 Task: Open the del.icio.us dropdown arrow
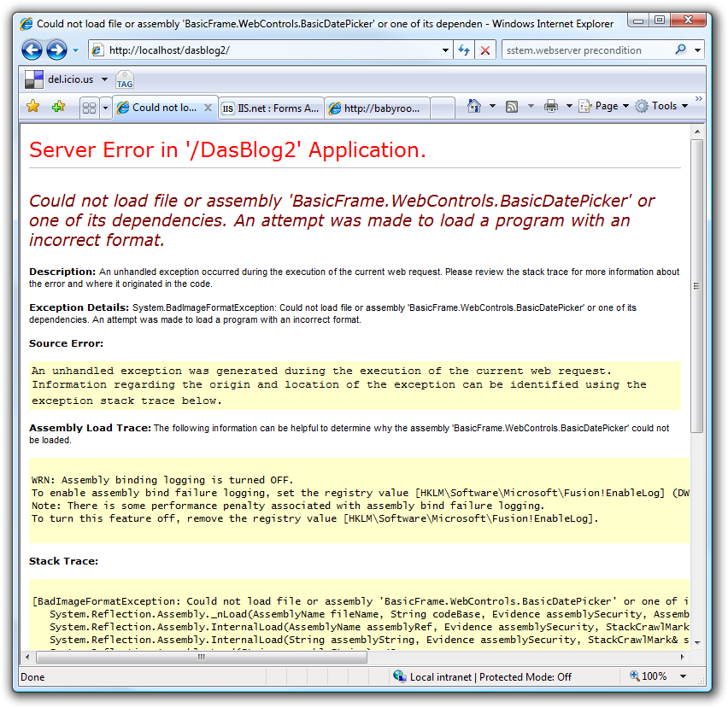[104, 79]
